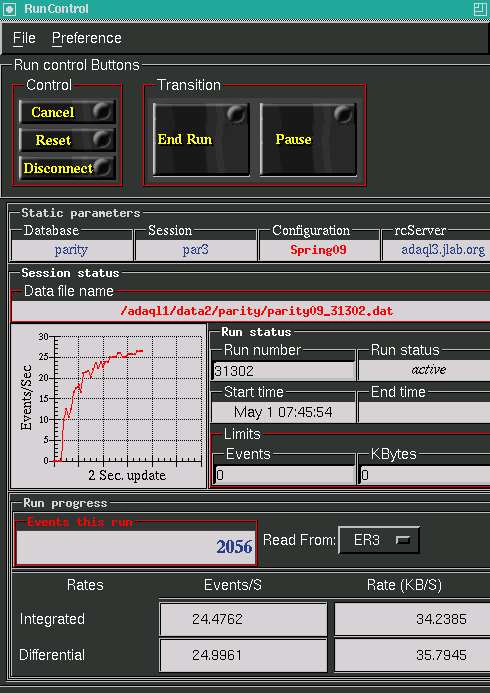Click the Run status field showing active

424,370
